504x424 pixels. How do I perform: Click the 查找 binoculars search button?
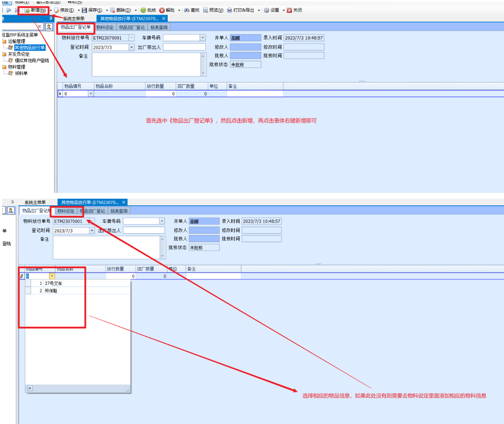click(192, 10)
